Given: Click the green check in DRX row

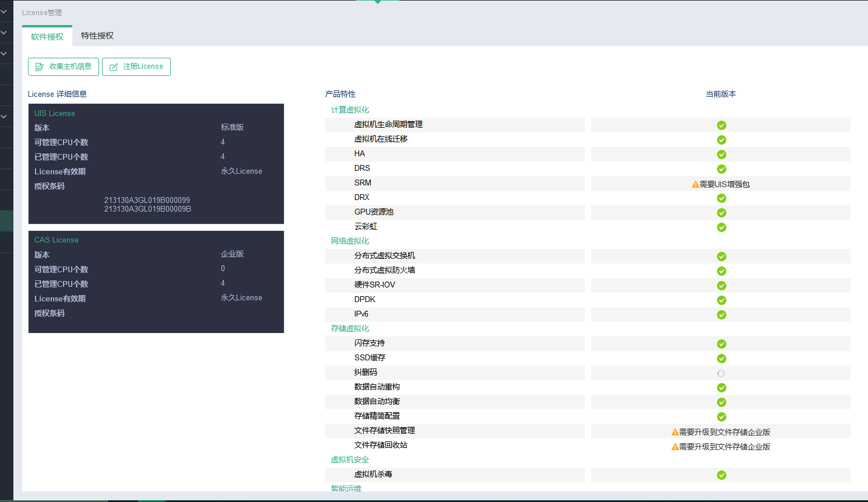Looking at the screenshot, I should 722,198.
